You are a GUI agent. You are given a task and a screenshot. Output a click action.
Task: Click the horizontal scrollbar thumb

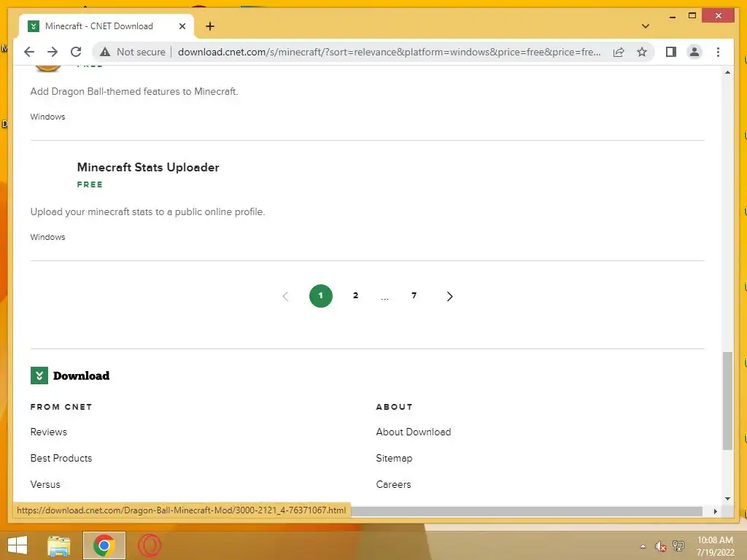pos(527,511)
